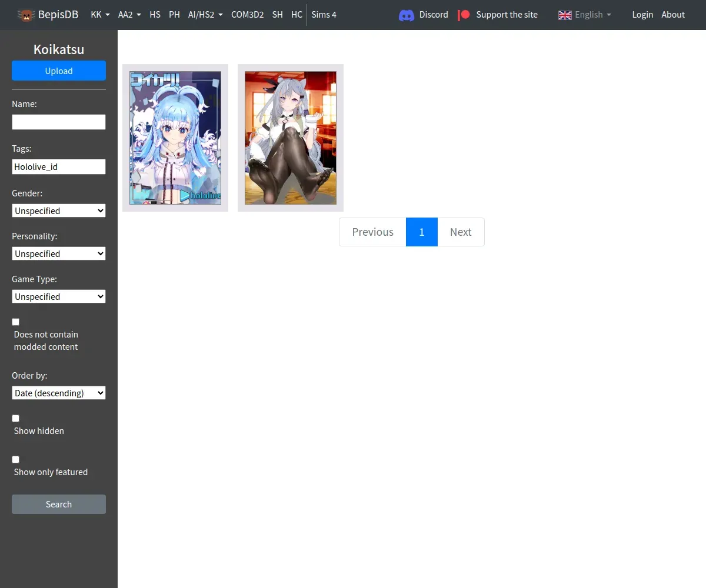Click the blue Upload button

pos(59,71)
